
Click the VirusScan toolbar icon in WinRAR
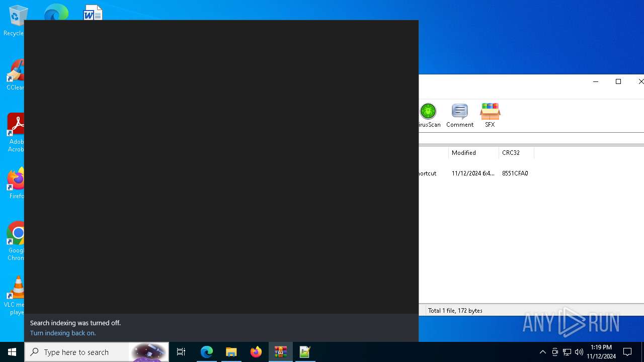[x=429, y=115]
